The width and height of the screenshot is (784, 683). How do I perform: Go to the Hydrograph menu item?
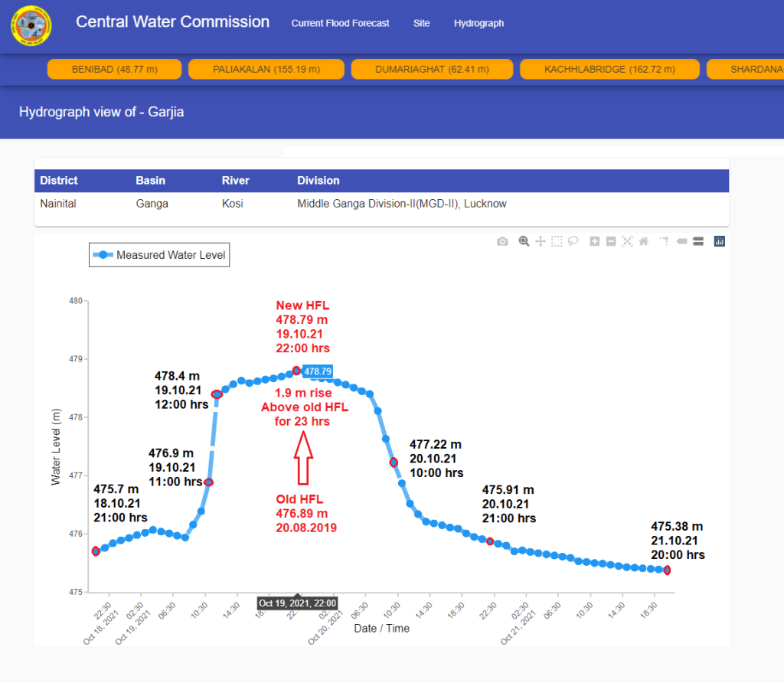pos(479,23)
